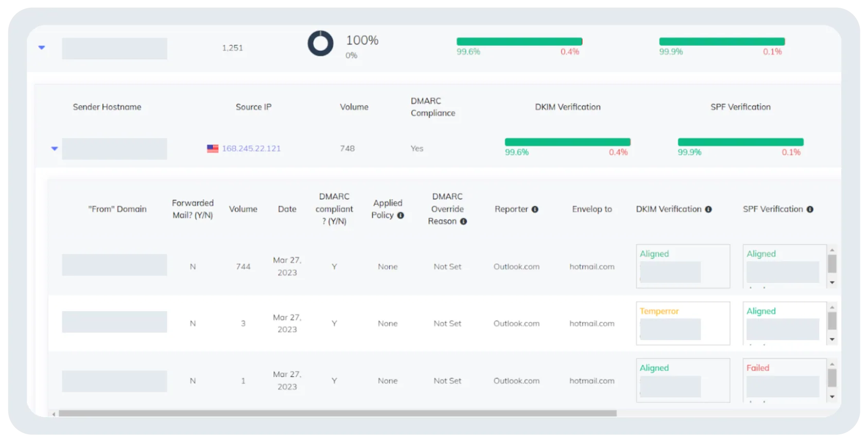Open info icon next to DMARC Override Reason
The image size is (868, 442).
[463, 222]
